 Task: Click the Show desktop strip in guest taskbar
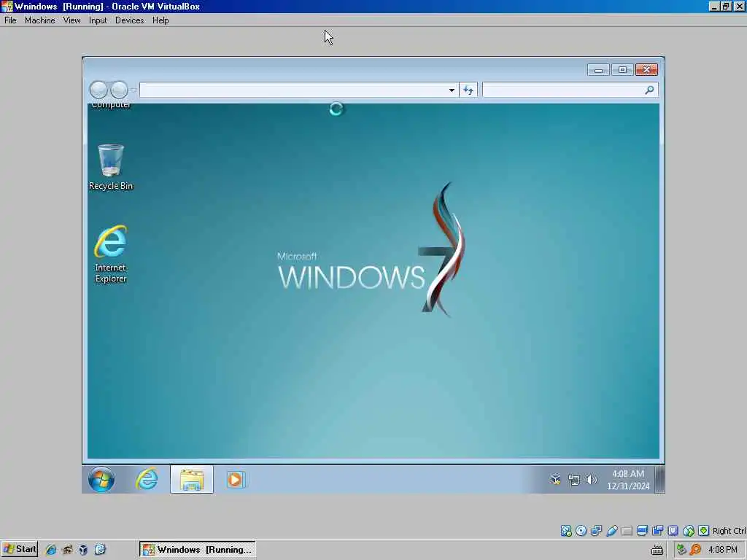659,479
